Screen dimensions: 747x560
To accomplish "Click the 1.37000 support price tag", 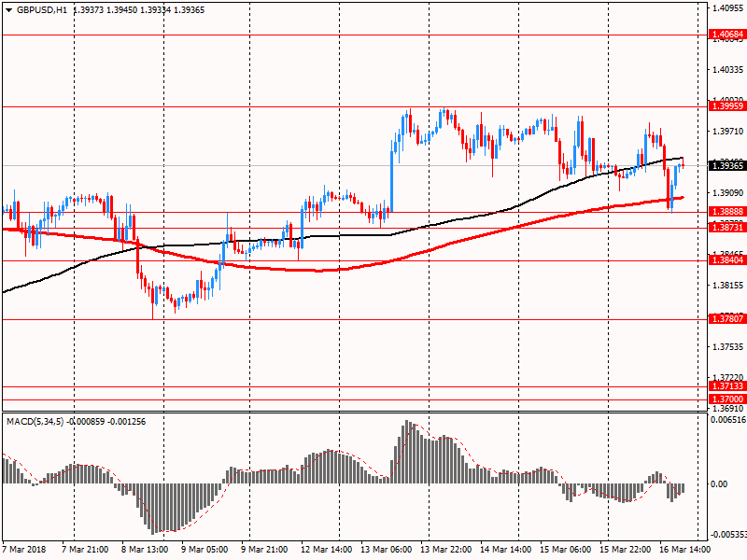I will (726, 399).
